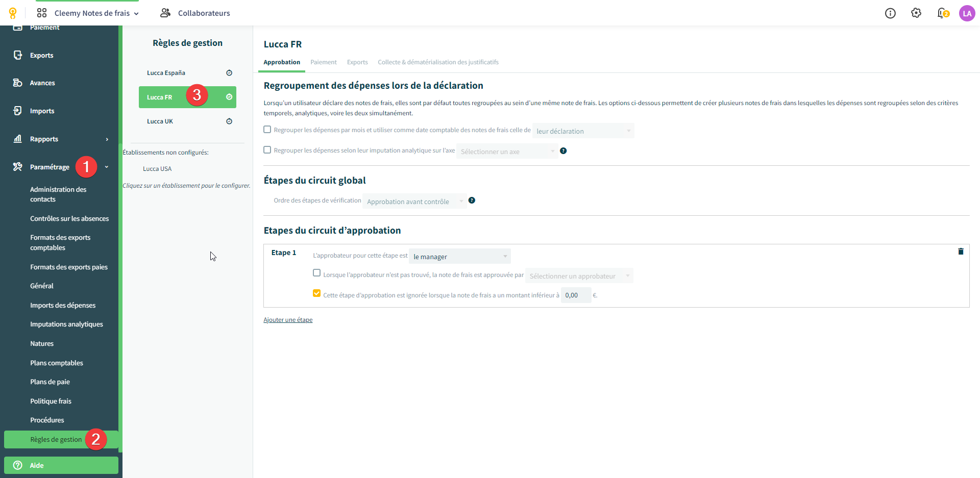
Task: Click the Exports sidebar icon
Action: click(x=18, y=55)
